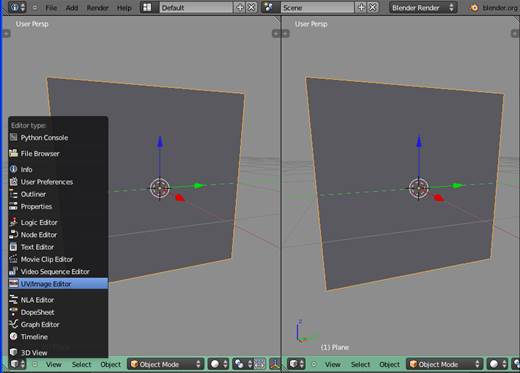Click the Video Sequence Editor icon

[x=13, y=271]
